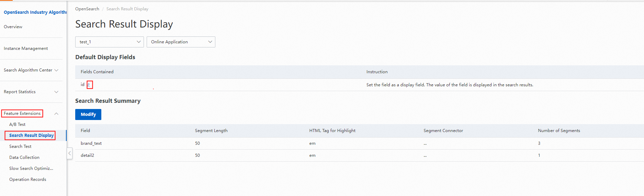Open Operation Records page
The height and width of the screenshot is (196, 644).
click(27, 179)
